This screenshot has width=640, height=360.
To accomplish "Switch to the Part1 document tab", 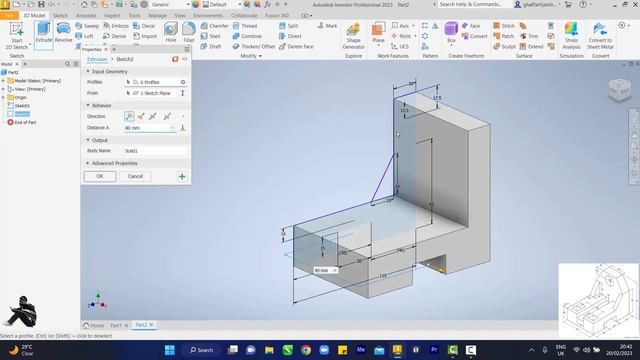I will 116,325.
